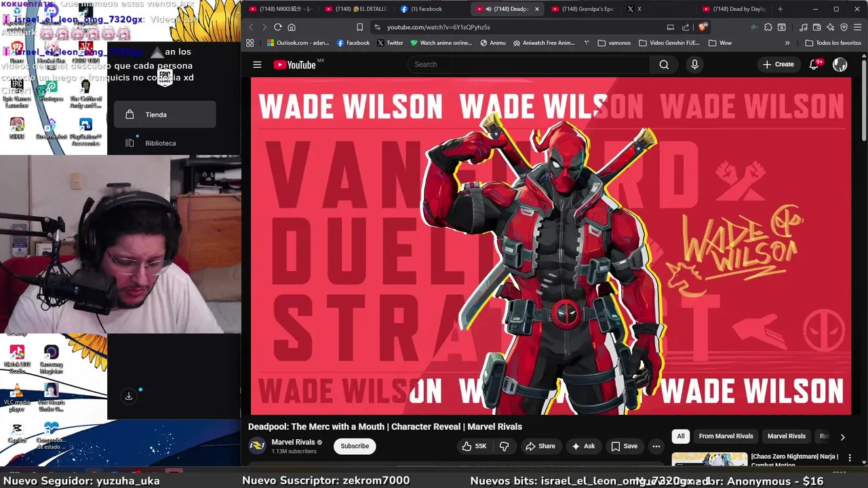This screenshot has width=868, height=488.
Task: Click the Brave Shields lion icon
Action: click(703, 27)
